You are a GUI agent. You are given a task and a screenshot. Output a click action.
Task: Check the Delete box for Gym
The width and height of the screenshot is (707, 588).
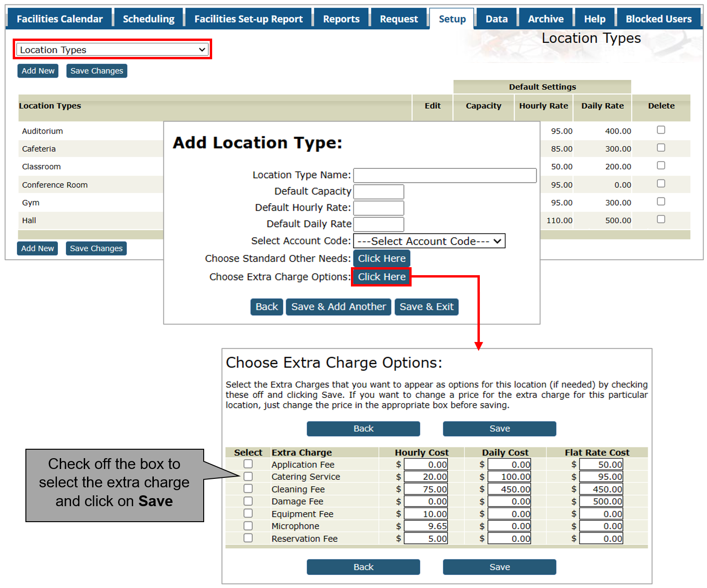click(661, 201)
